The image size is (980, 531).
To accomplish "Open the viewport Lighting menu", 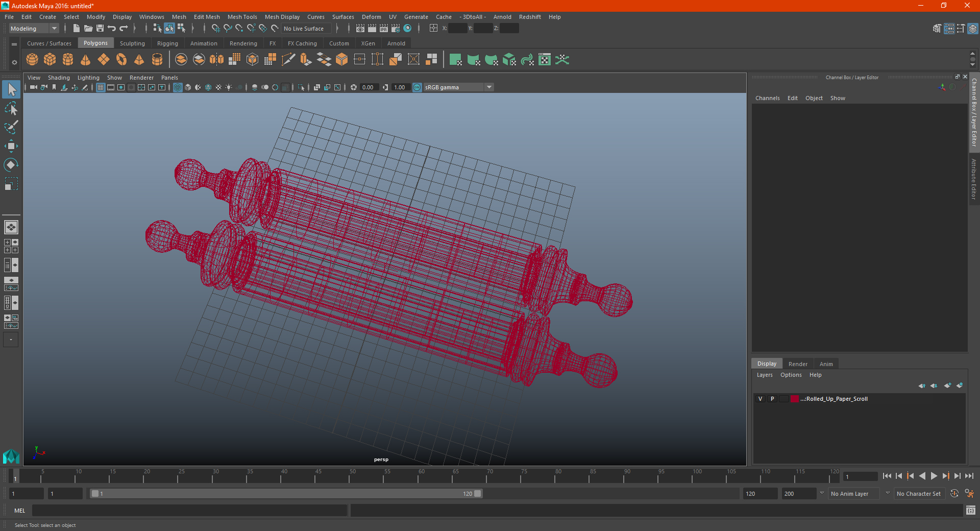I will (88, 78).
